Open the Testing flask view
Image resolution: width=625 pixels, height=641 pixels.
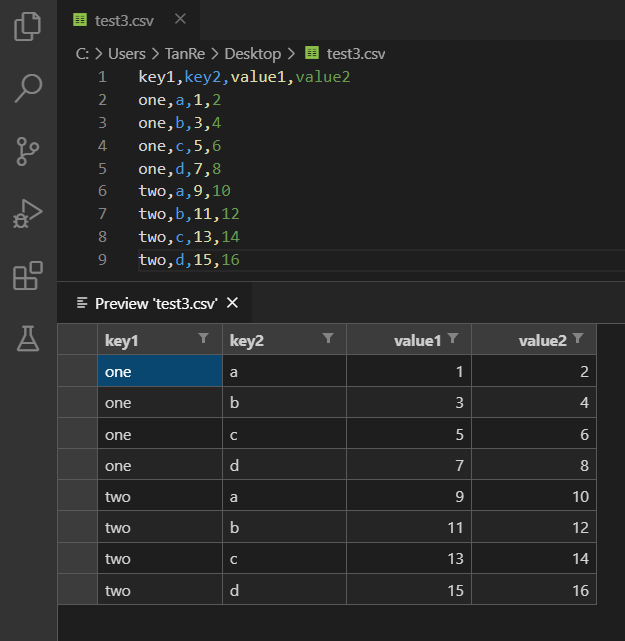pyautogui.click(x=28, y=338)
